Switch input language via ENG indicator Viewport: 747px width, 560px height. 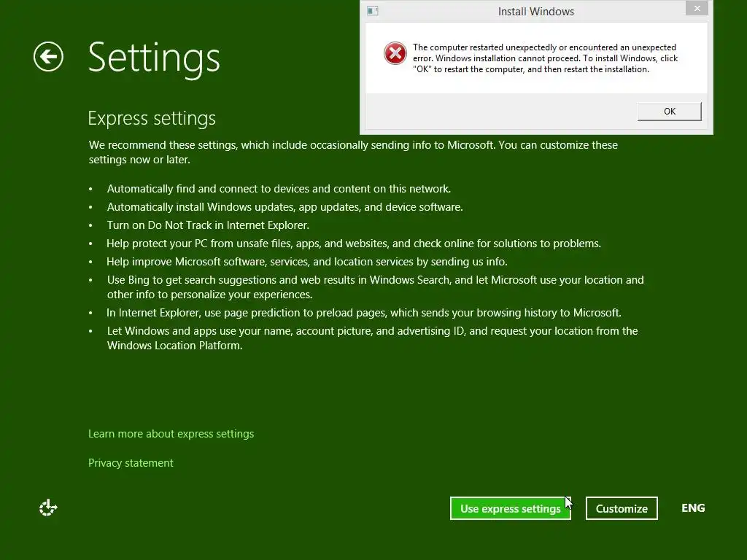click(x=693, y=508)
